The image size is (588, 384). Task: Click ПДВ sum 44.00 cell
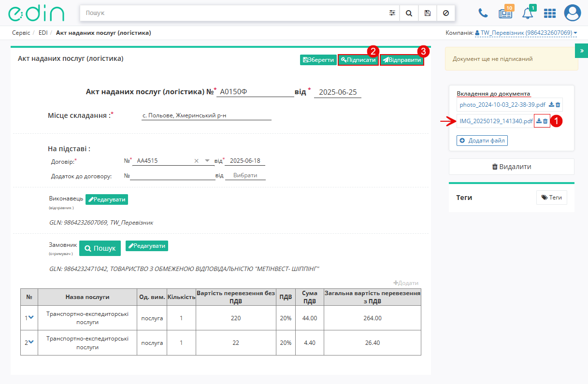click(310, 318)
